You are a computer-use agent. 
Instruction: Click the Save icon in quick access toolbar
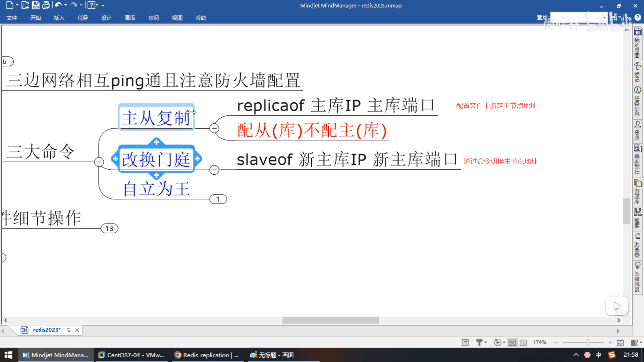coord(36,5)
